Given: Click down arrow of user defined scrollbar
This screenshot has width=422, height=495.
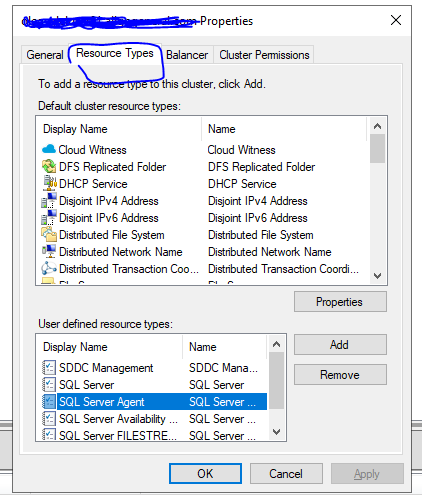Looking at the screenshot, I should click(276, 432).
